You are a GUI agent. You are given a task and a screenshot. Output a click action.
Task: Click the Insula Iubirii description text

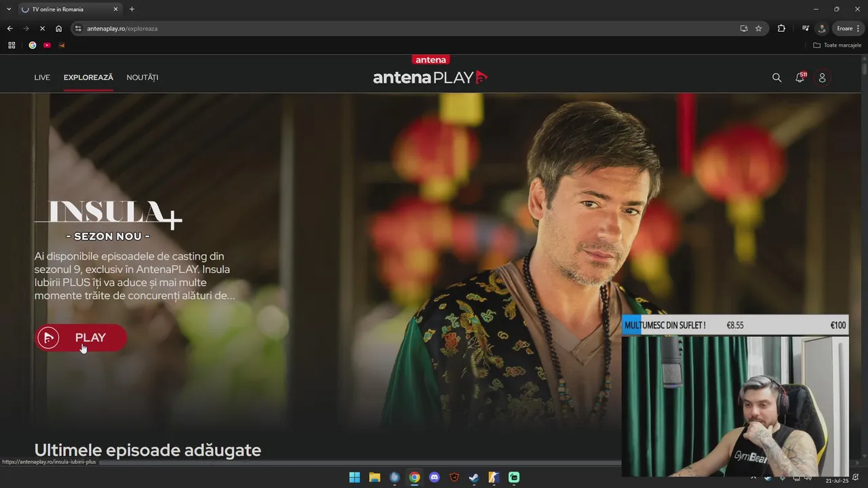pyautogui.click(x=135, y=276)
